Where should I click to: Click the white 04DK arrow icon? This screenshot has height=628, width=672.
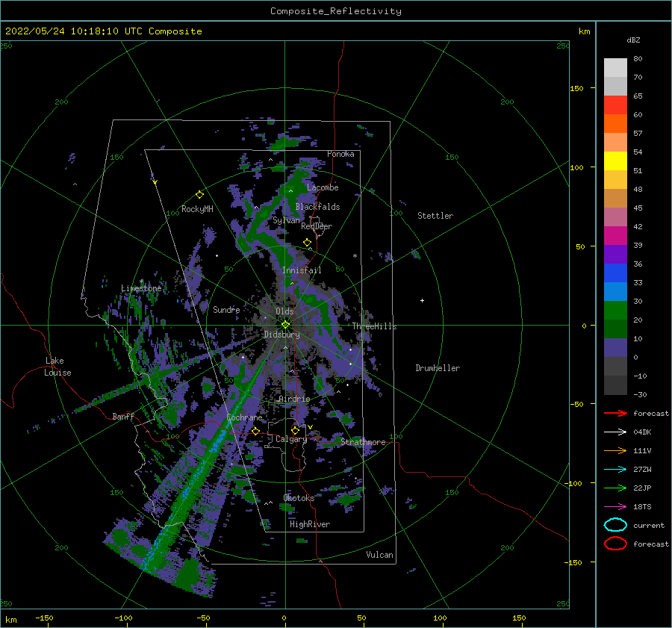point(615,432)
